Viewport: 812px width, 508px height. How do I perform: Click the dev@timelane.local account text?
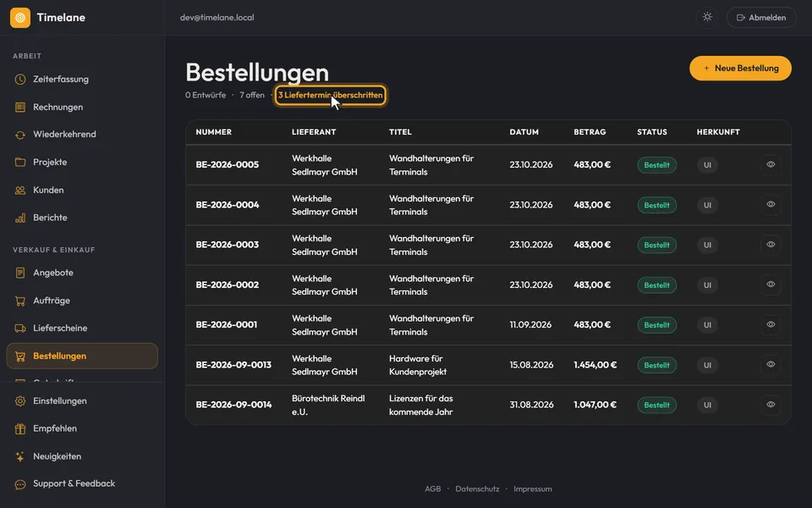click(217, 18)
